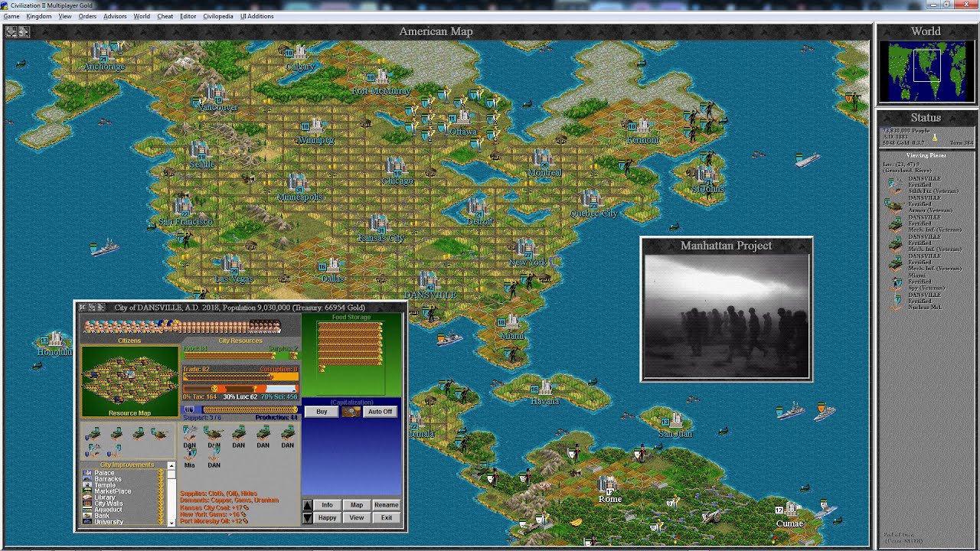The image size is (980, 551).
Task: Click the Honolulu city icon on map
Action: click(55, 339)
